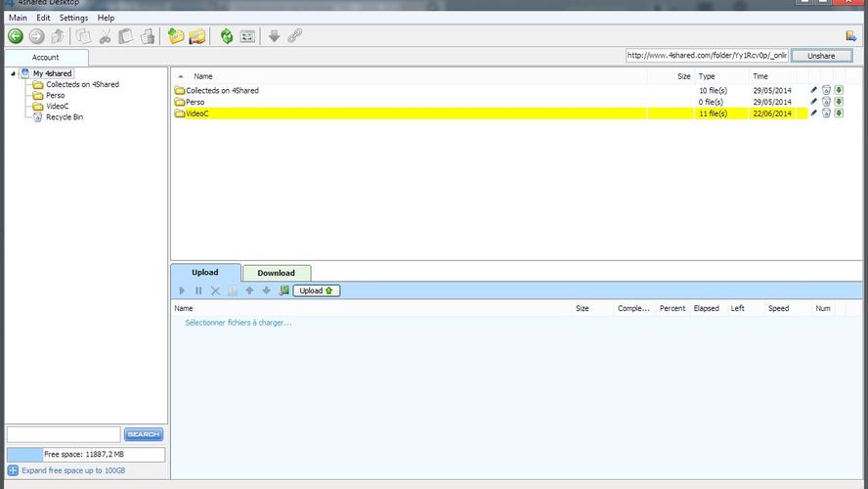Viewport: 868px width, 489px height.
Task: Click the 4shared folder URL field
Action: point(707,56)
